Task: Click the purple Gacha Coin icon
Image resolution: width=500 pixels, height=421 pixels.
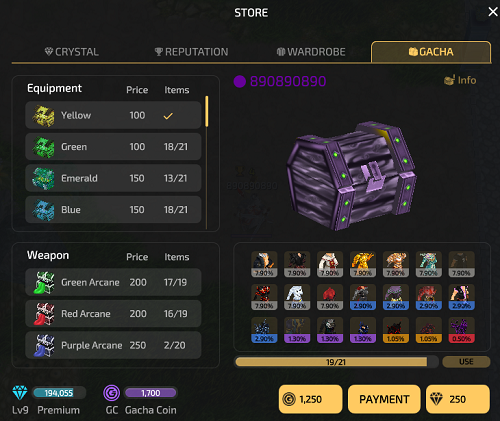Action: (x=112, y=393)
